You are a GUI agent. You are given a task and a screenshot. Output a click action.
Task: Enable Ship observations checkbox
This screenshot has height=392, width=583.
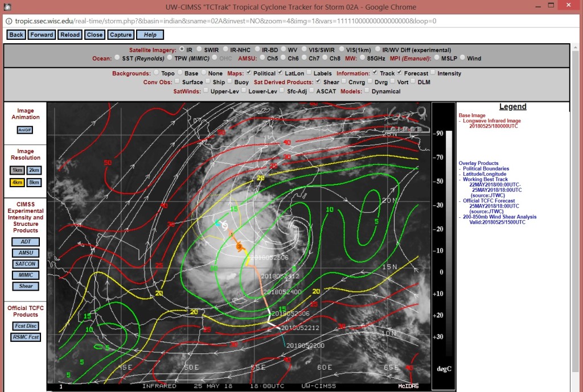(x=208, y=81)
